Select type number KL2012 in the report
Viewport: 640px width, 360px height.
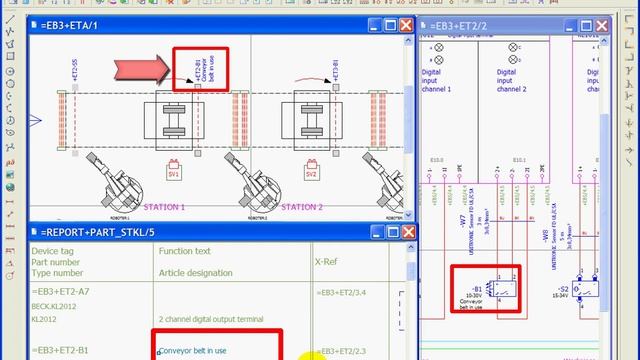point(44,319)
